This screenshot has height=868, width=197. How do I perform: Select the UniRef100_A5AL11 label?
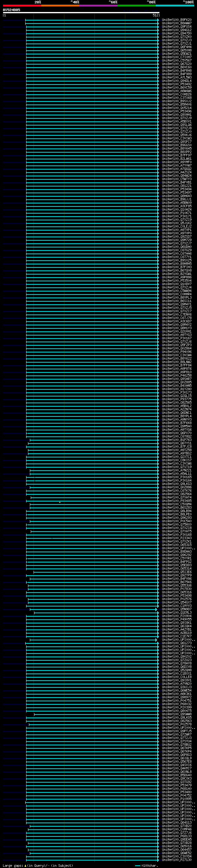point(176,474)
